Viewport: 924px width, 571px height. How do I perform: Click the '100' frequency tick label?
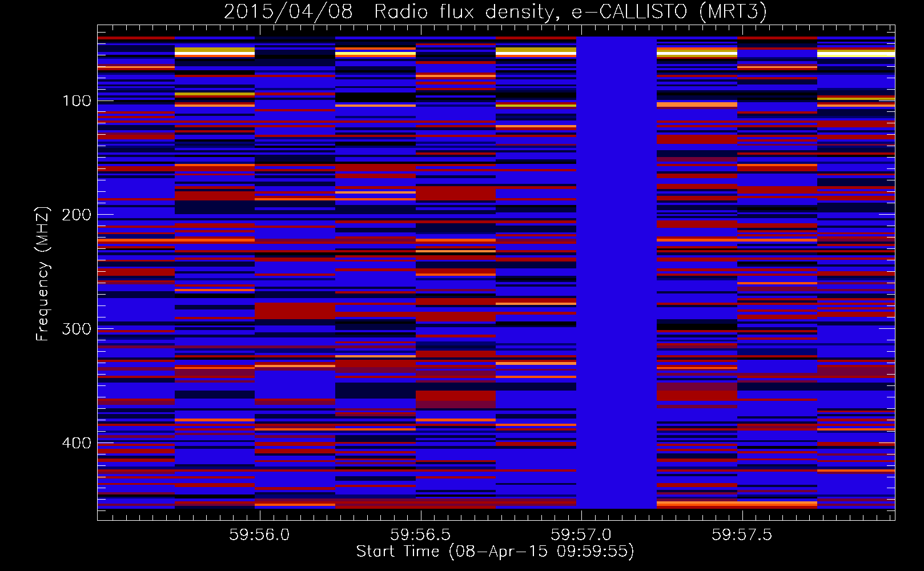77,101
